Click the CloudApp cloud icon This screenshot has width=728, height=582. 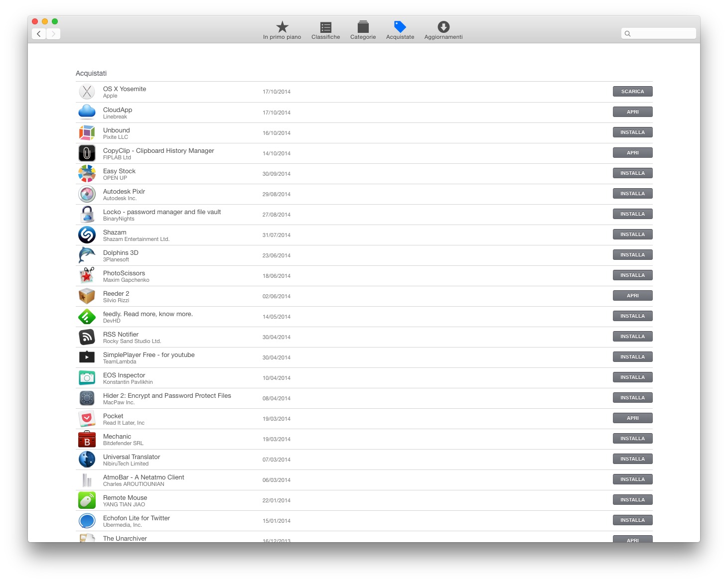click(x=87, y=112)
